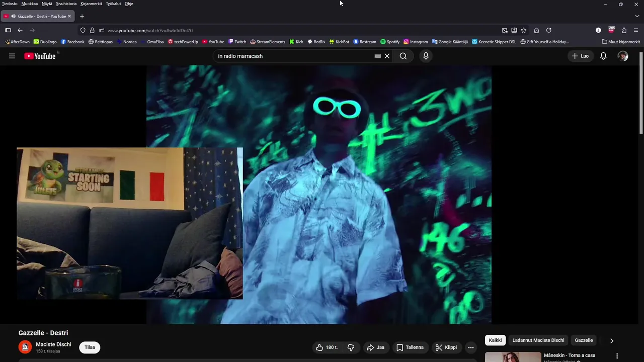Click the YouTube logo to go home

point(40,56)
